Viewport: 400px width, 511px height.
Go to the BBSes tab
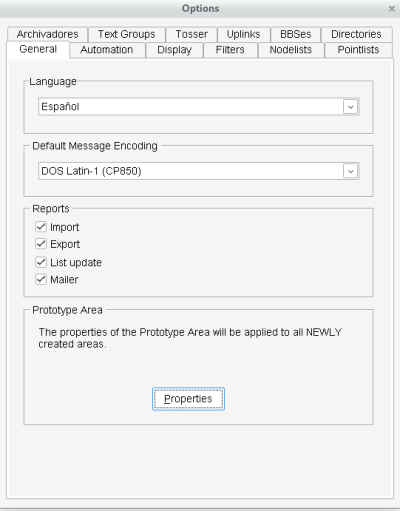pyautogui.click(x=295, y=34)
